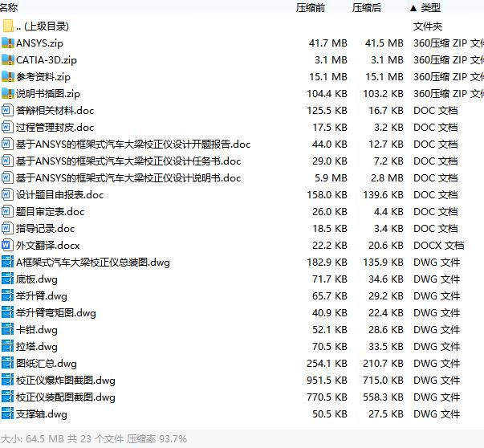
Task: Click the 过程管理封皮.doc Word icon
Action: (x=7, y=127)
